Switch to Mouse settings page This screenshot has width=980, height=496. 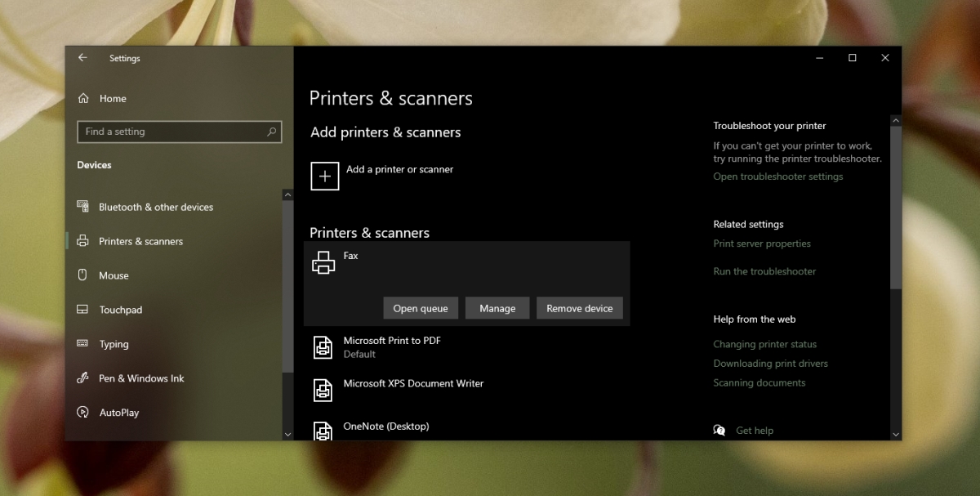[x=114, y=275]
